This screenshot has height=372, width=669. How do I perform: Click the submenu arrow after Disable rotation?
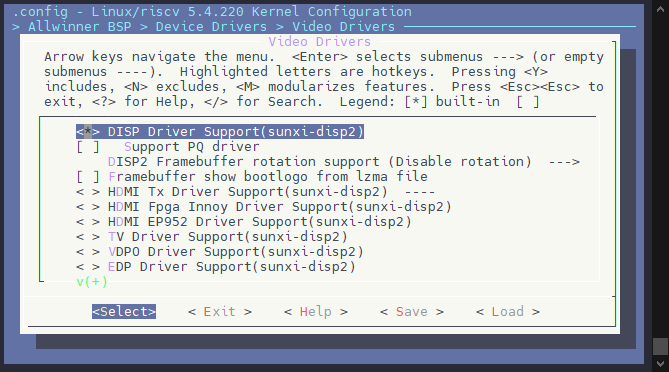(564, 162)
